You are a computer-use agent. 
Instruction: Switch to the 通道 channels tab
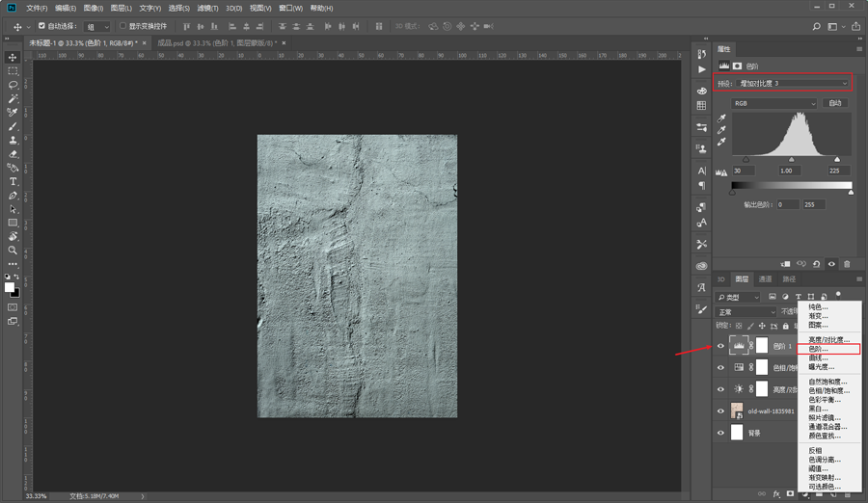point(765,279)
